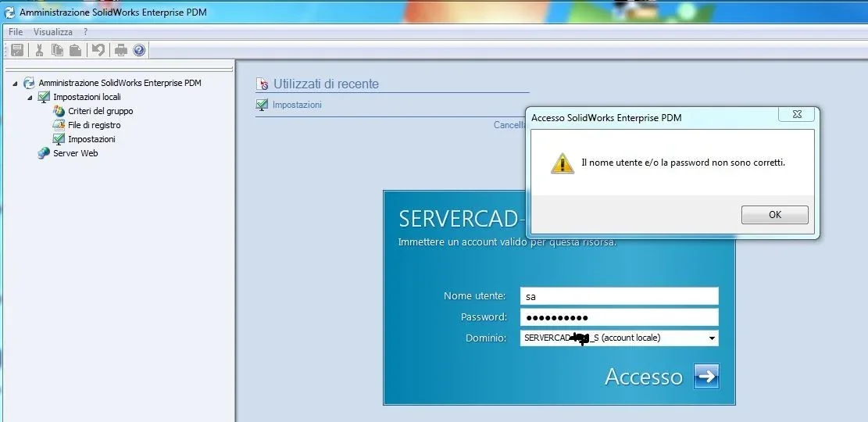This screenshot has height=422, width=868.
Task: Click the Impostazioni tree node icon
Action: click(59, 139)
